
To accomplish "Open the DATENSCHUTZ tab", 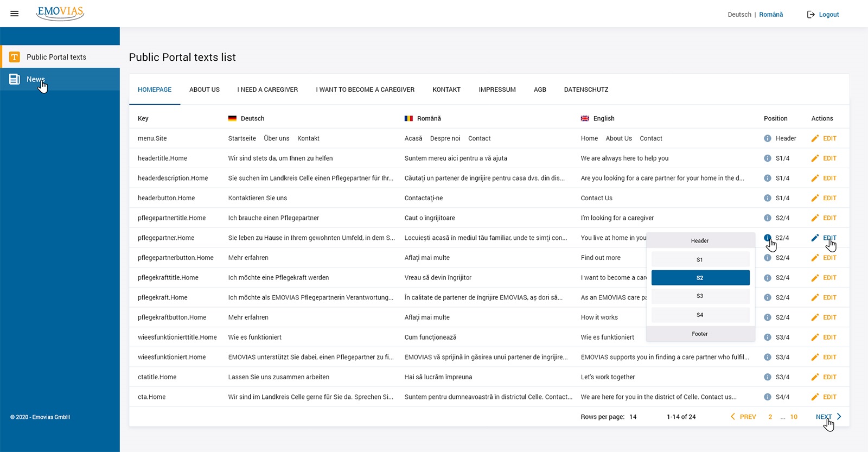I will 586,90.
